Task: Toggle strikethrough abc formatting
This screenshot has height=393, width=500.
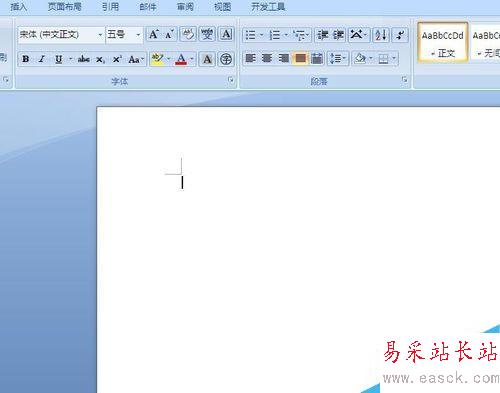Action: pos(83,59)
